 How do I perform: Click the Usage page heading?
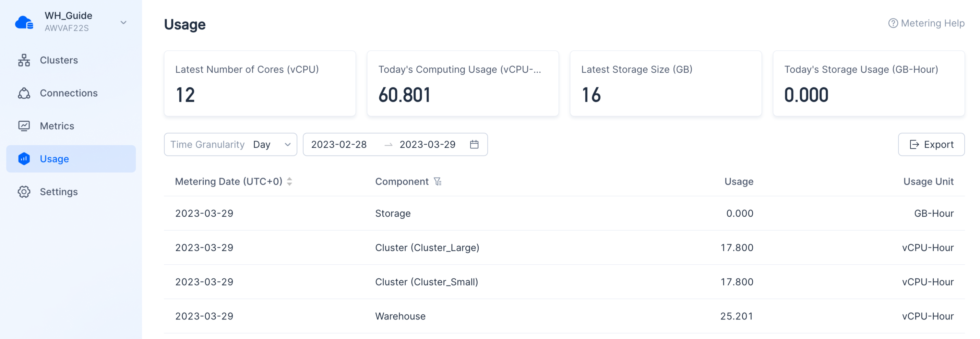coord(185,24)
